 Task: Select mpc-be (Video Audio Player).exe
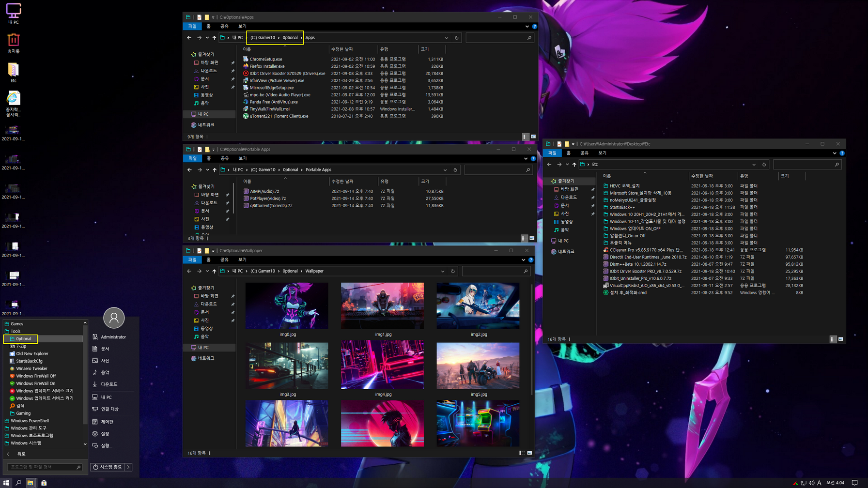(280, 95)
